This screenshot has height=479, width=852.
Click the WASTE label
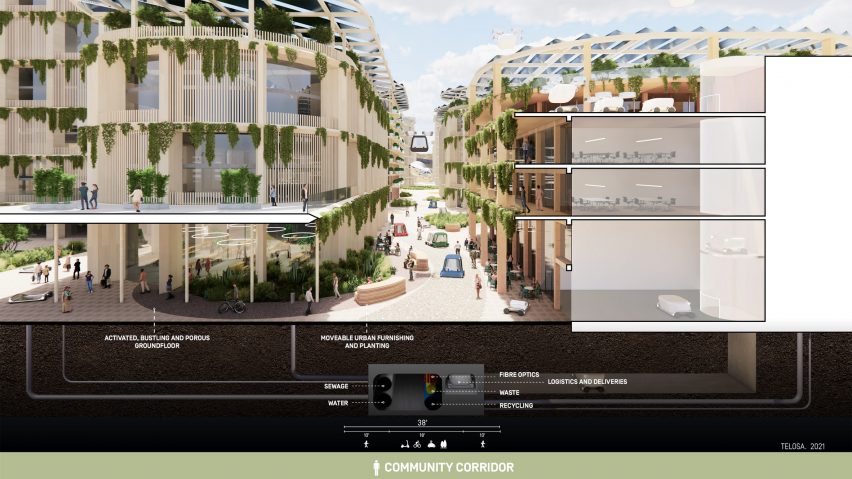tap(509, 393)
